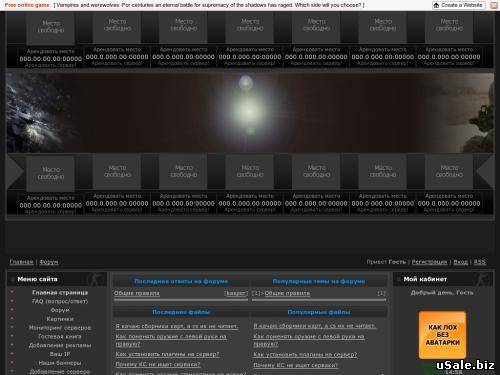The height and width of the screenshot is (375, 500).
Task: Click the Последние ответы на форуме heading
Action: point(181,281)
